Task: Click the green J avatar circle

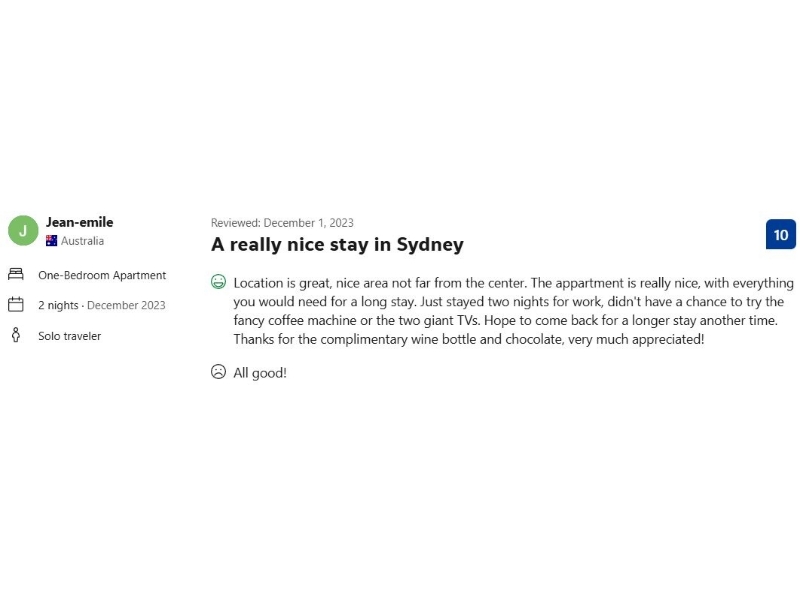Action: pos(23,231)
